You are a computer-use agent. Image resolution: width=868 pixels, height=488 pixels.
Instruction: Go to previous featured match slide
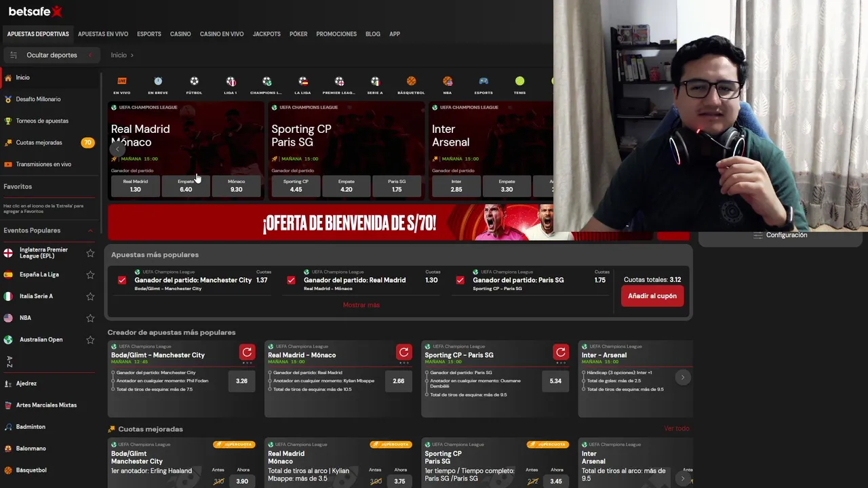[117, 149]
